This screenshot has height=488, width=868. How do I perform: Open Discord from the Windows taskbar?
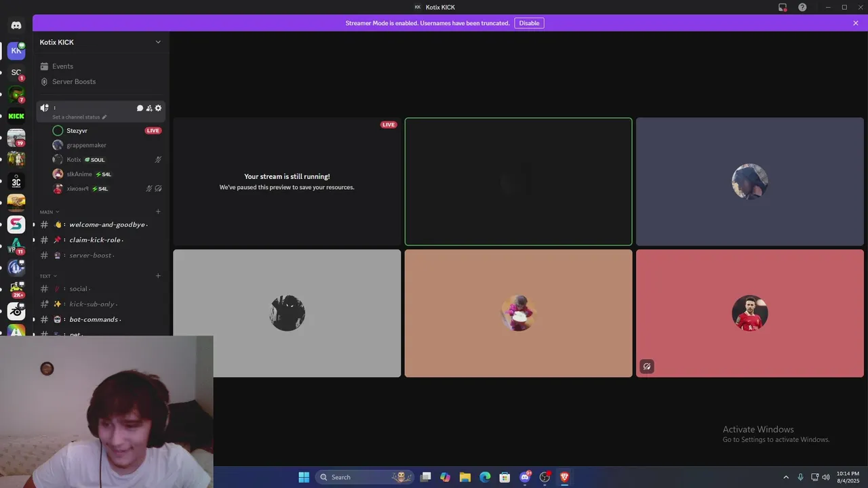[x=525, y=477]
